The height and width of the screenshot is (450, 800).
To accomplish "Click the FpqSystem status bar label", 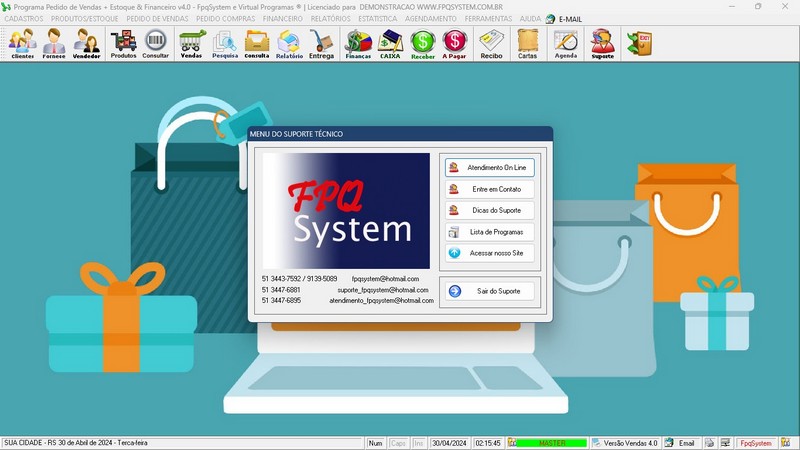I will pyautogui.click(x=756, y=443).
